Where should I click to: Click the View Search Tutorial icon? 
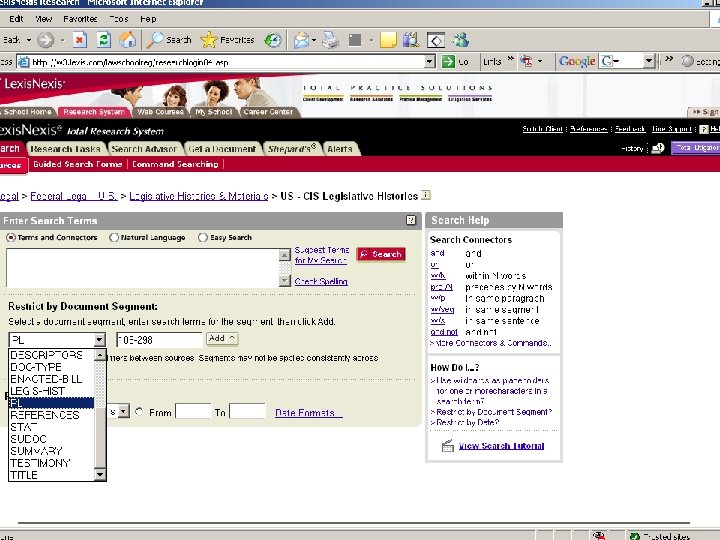(x=448, y=446)
